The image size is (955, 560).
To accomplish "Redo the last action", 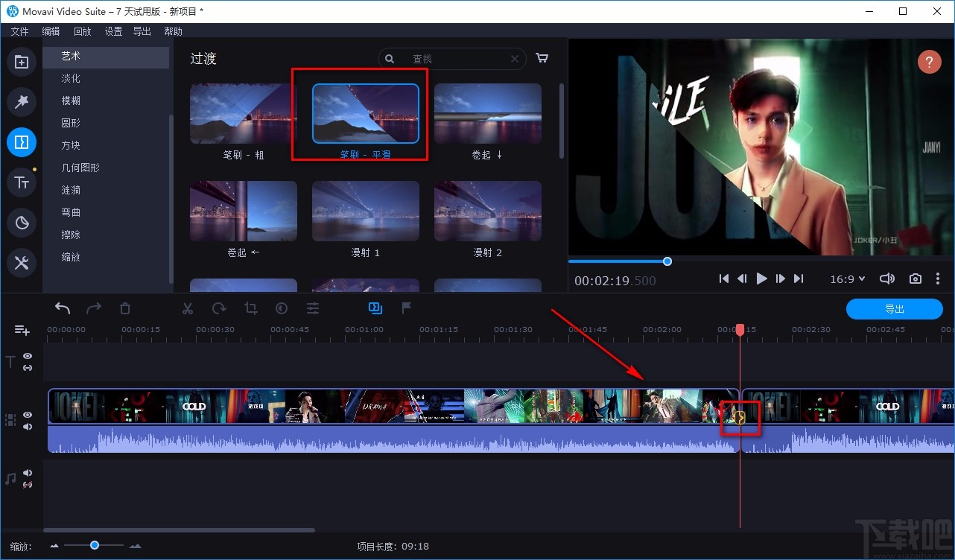I will pos(94,308).
